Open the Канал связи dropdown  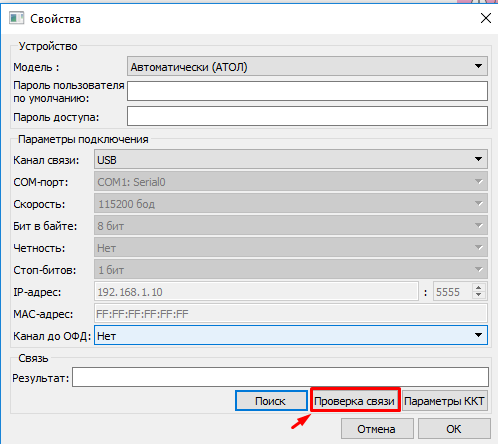[291, 159]
